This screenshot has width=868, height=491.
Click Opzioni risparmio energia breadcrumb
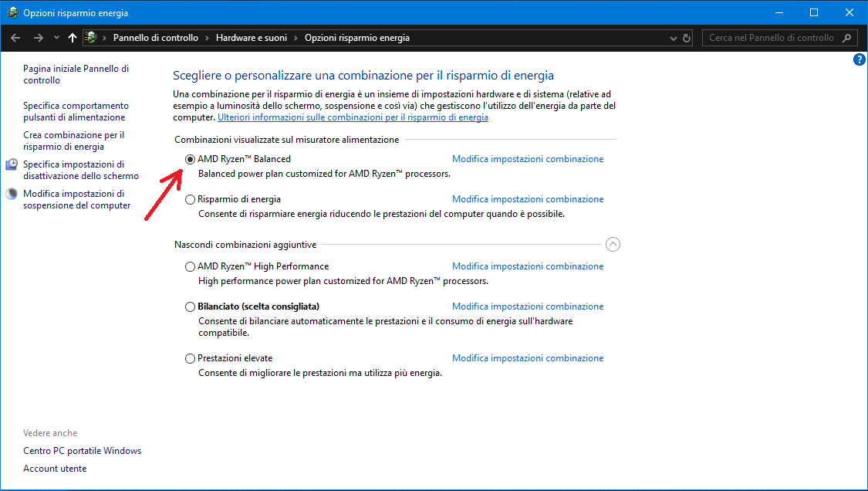pyautogui.click(x=357, y=38)
